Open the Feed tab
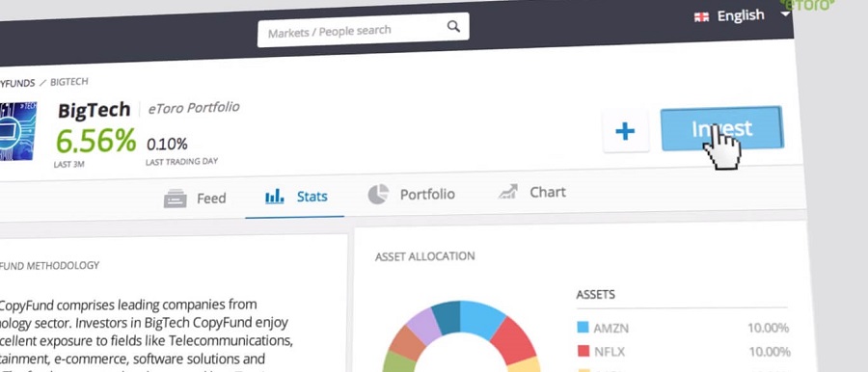 click(x=195, y=199)
